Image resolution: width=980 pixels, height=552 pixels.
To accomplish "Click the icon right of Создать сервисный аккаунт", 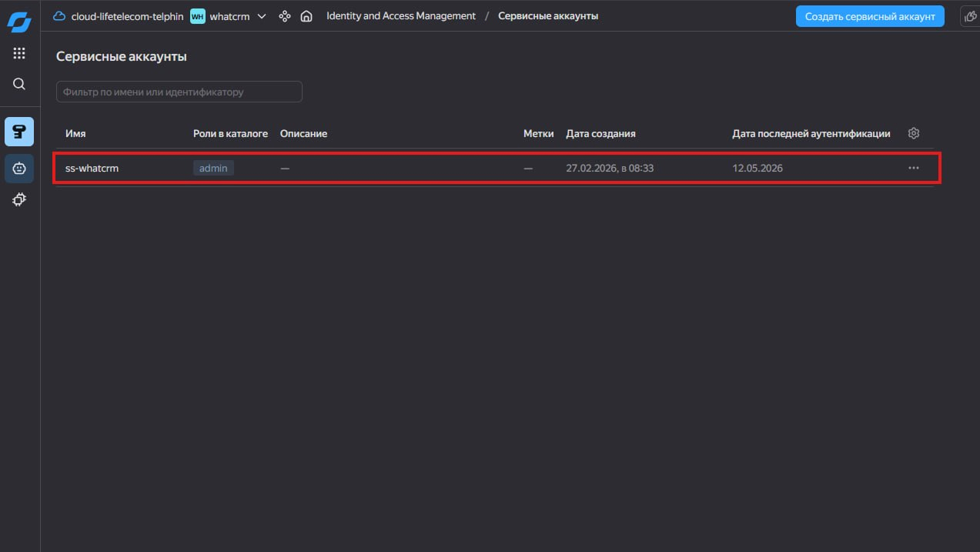I will 969,16.
